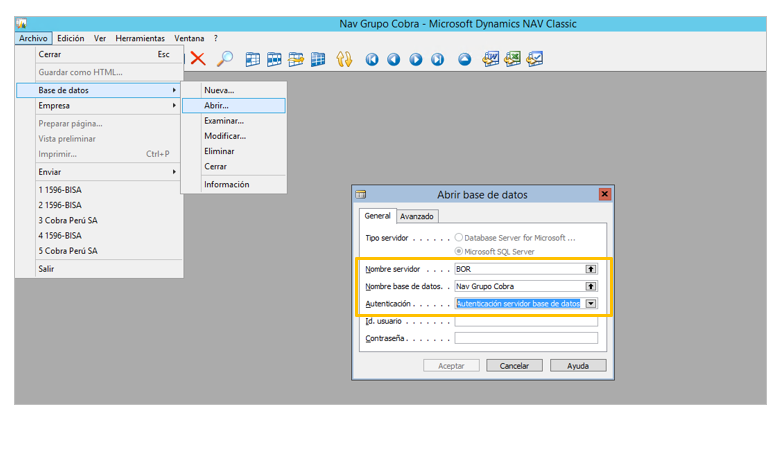782x454 pixels.
Task: Click the blue up-arrow list icon
Action: point(464,59)
